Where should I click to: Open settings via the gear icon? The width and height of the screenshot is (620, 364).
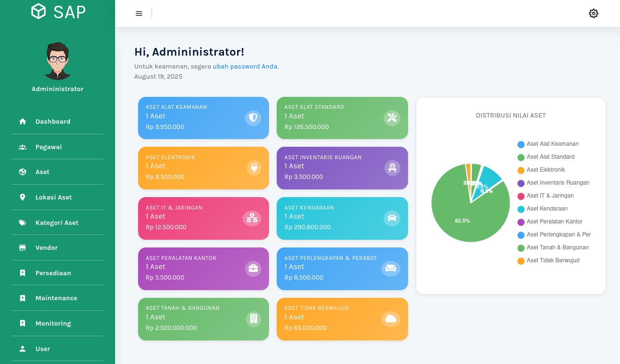tap(594, 13)
